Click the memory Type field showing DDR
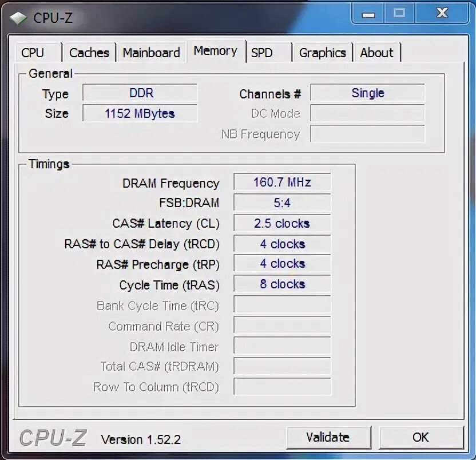Image resolution: width=476 pixels, height=460 pixels. click(x=140, y=93)
